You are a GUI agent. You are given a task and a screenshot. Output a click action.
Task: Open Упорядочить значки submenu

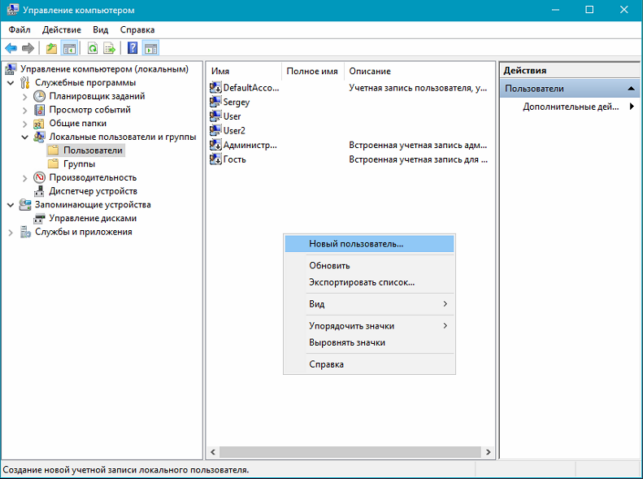pos(369,326)
